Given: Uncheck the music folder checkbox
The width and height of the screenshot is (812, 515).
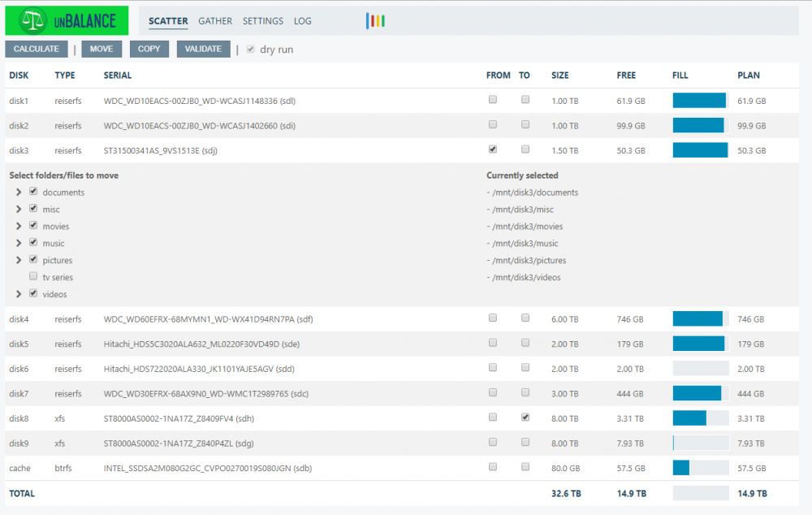Looking at the screenshot, I should click(33, 242).
